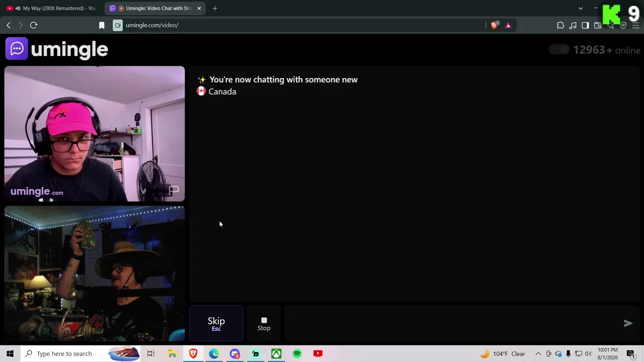Click the taskbar search box

(x=80, y=353)
